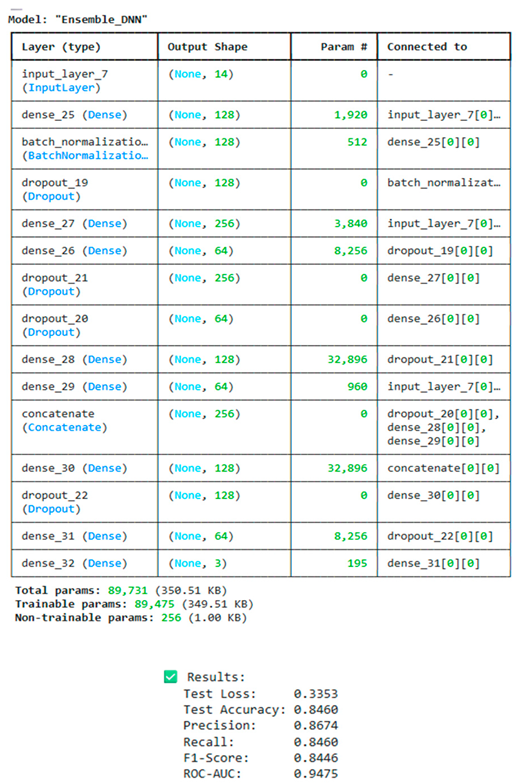The width and height of the screenshot is (518, 784).
Task: Click the "Output Shape" column header
Action: (208, 47)
